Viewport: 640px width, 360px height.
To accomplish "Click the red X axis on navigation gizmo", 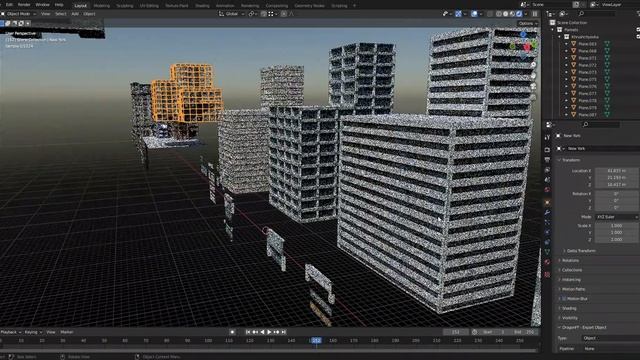I will point(527,47).
